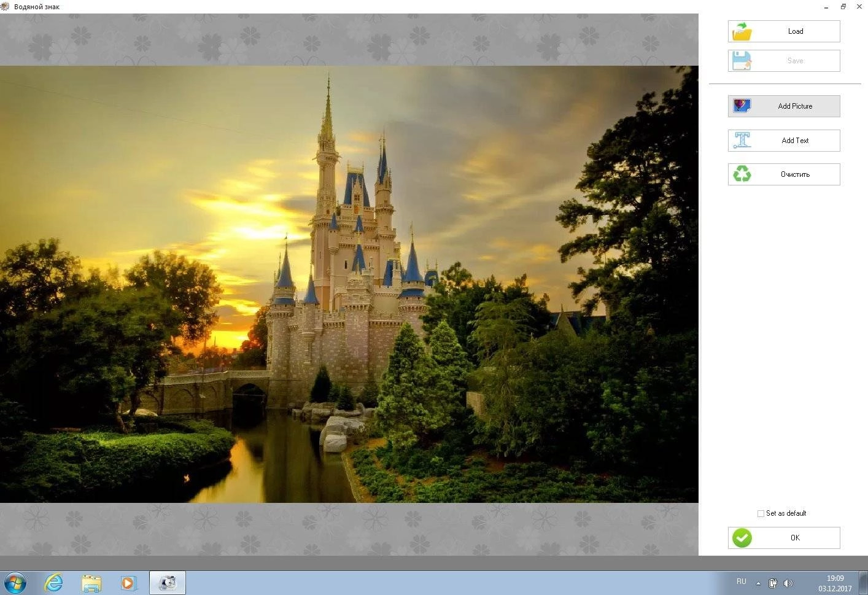This screenshot has width=868, height=595.
Task: Click the Show desktop strip at the taskbar end
Action: click(864, 583)
